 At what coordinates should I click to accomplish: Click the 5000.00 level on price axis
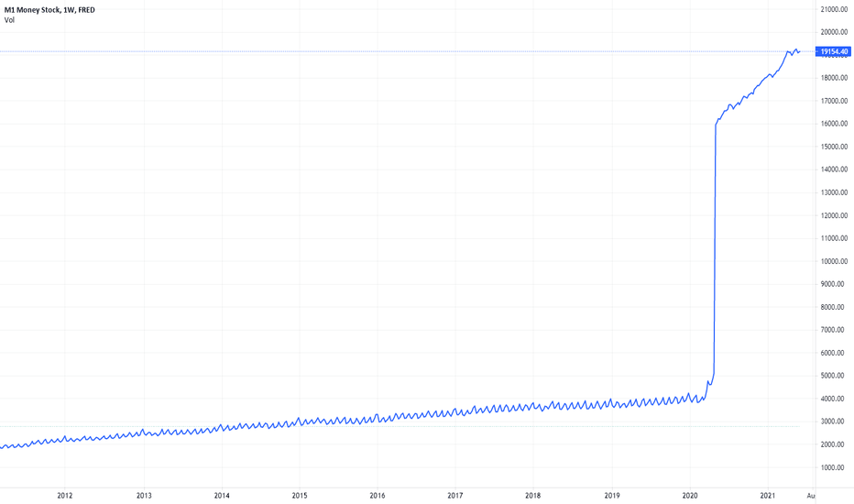coord(836,376)
